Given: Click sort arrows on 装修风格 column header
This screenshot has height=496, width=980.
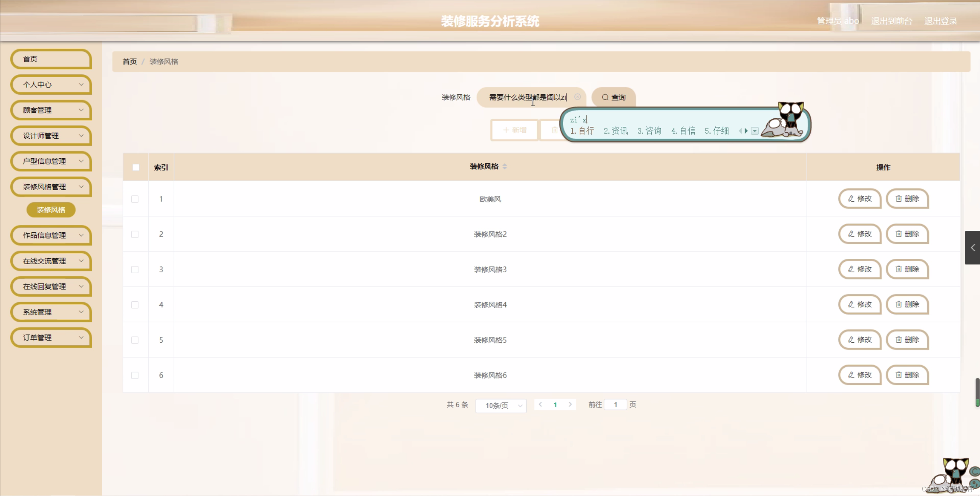Looking at the screenshot, I should click(x=505, y=166).
